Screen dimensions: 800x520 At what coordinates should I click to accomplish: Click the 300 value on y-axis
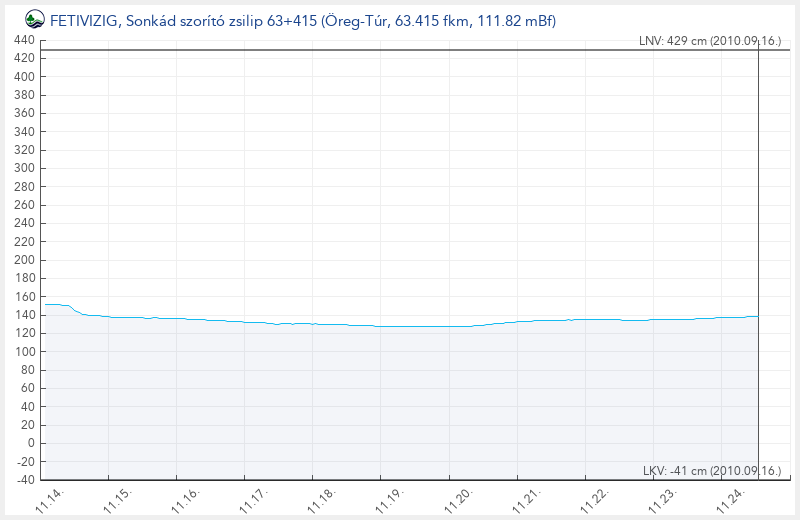coord(25,168)
